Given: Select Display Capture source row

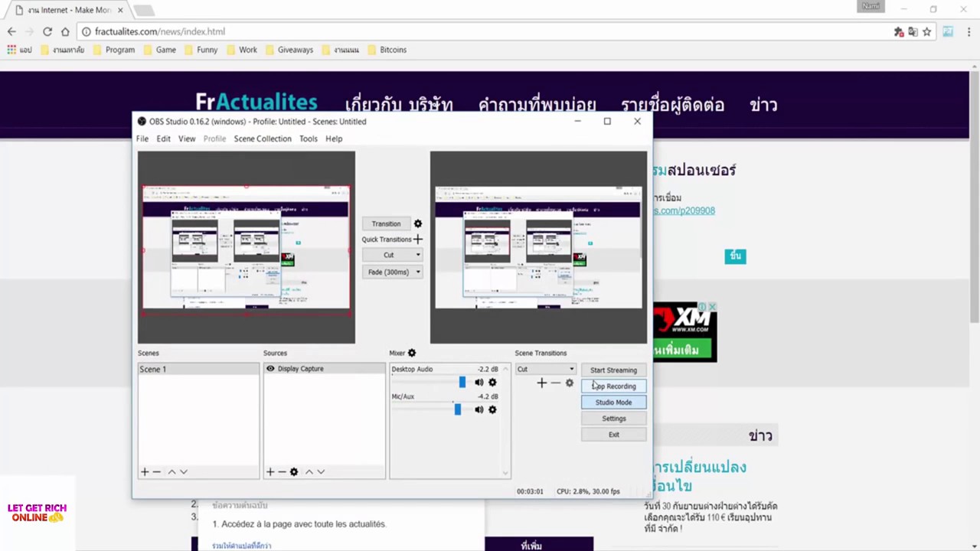Looking at the screenshot, I should tap(325, 369).
